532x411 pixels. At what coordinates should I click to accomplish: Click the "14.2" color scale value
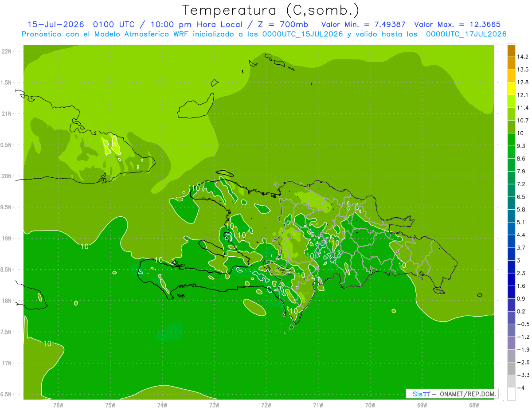coord(523,57)
